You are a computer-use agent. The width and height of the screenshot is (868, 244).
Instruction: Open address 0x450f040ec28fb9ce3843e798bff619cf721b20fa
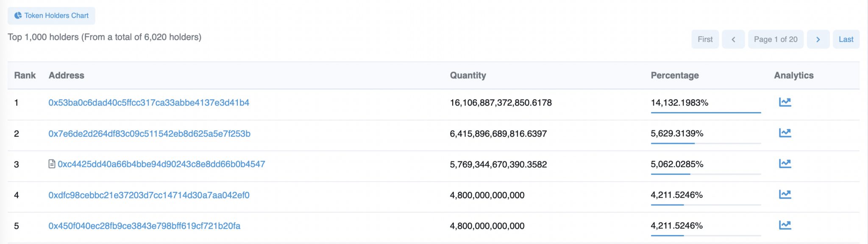click(144, 226)
